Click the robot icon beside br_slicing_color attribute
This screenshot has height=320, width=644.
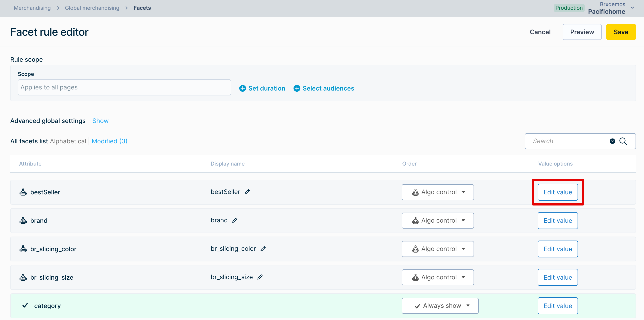(x=23, y=249)
